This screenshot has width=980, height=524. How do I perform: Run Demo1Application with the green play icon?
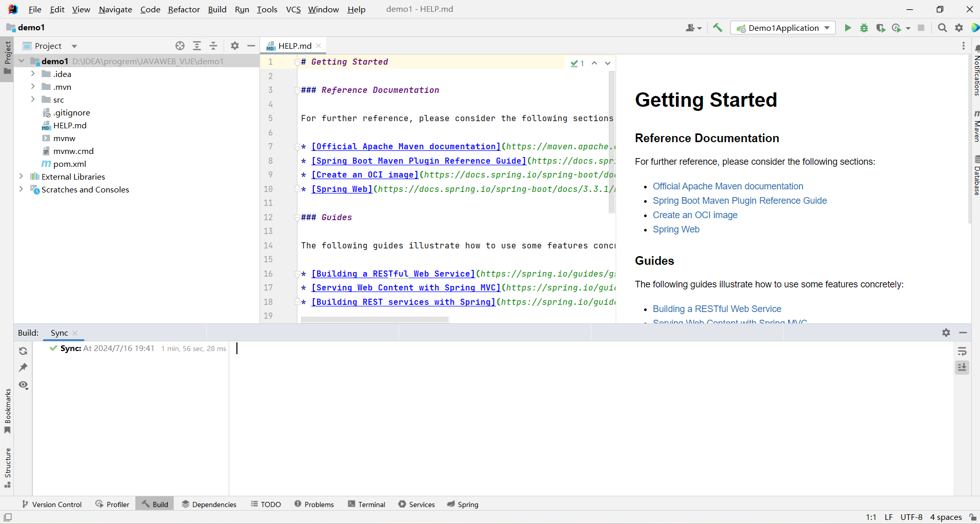coord(848,28)
